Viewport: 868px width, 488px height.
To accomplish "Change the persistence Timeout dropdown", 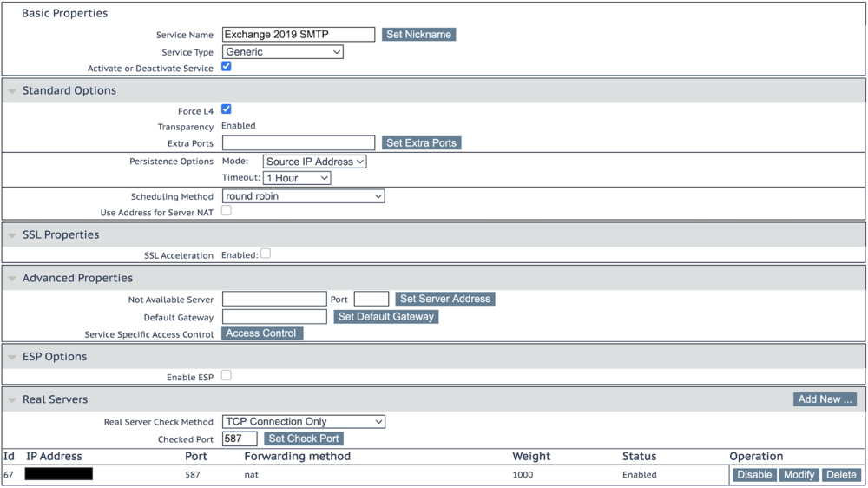I will click(x=297, y=178).
